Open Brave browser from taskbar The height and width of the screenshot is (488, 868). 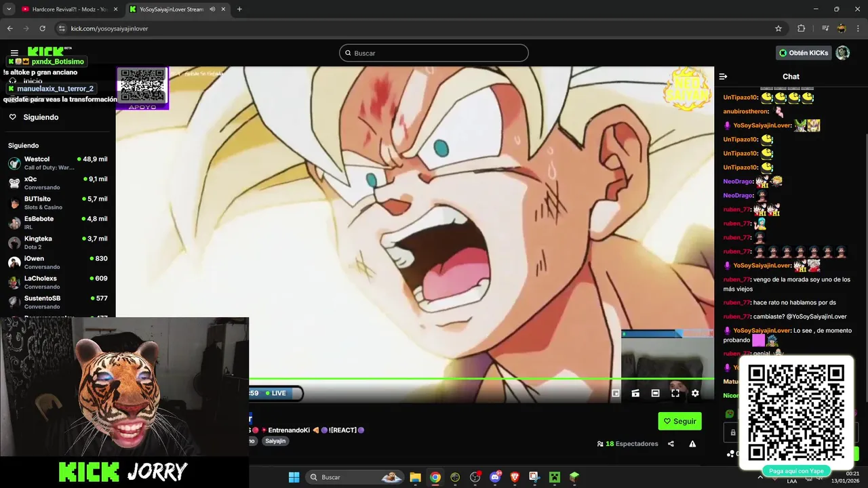pyautogui.click(x=515, y=477)
